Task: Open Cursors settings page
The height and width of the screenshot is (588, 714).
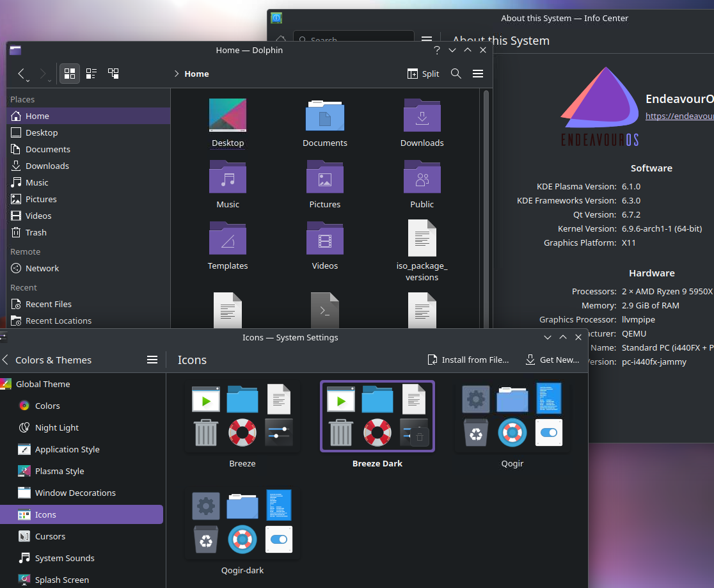Action: pos(82,536)
